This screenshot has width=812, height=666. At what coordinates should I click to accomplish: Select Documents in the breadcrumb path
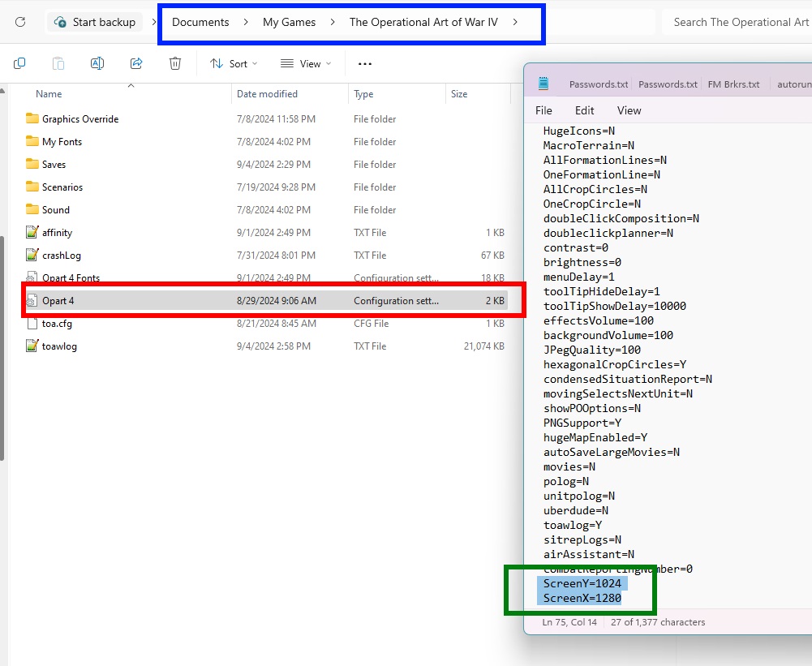[x=200, y=22]
